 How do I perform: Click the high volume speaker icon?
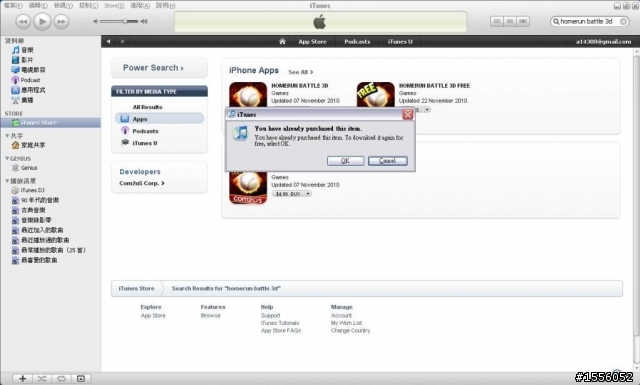click(x=144, y=21)
